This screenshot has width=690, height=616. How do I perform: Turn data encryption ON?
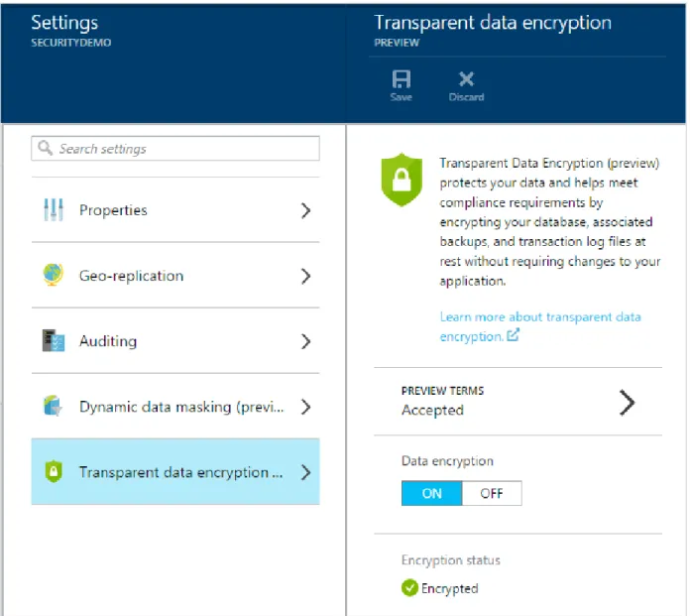click(431, 493)
